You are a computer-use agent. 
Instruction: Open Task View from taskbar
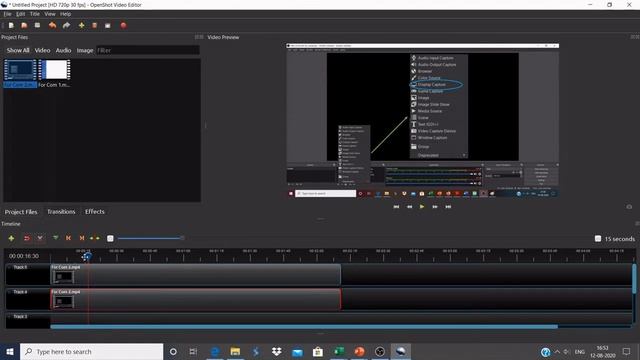(x=193, y=351)
